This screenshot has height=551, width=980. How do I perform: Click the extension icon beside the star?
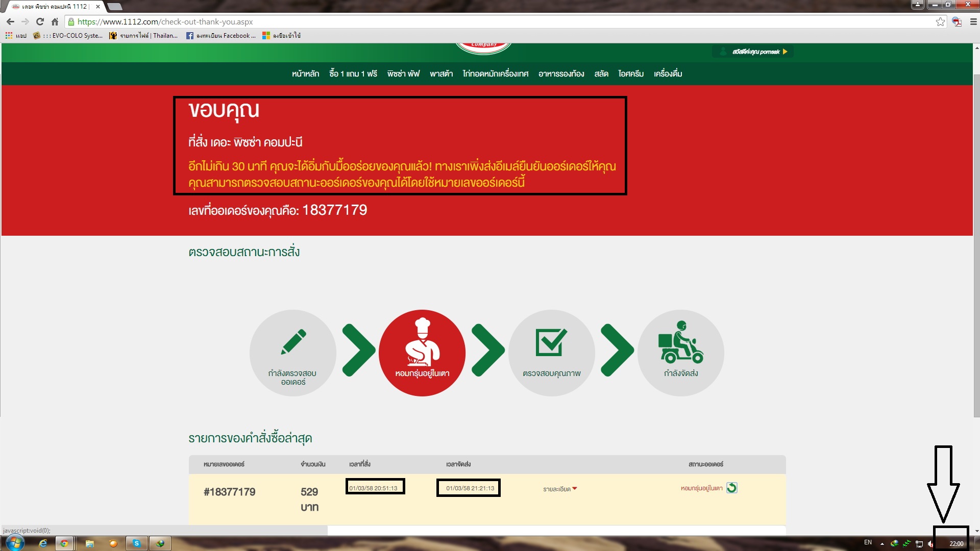957,22
